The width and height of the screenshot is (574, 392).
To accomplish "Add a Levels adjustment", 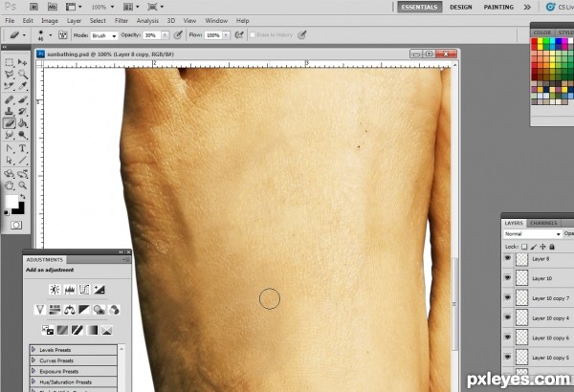I will pos(70,290).
